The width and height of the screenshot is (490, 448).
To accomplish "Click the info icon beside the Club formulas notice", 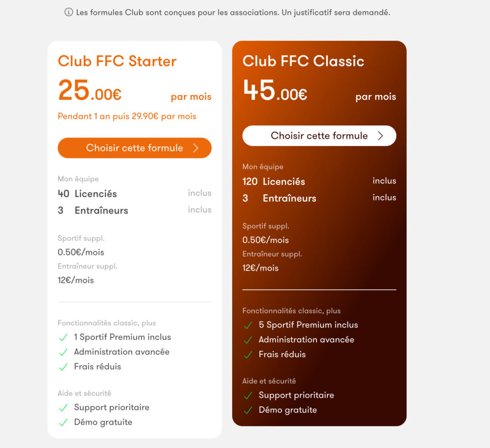I will [x=68, y=12].
